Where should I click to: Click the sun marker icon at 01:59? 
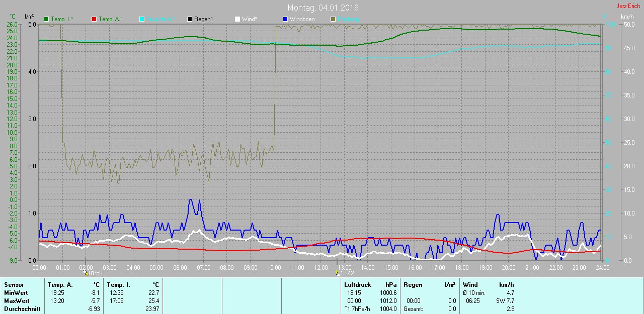pyautogui.click(x=86, y=273)
